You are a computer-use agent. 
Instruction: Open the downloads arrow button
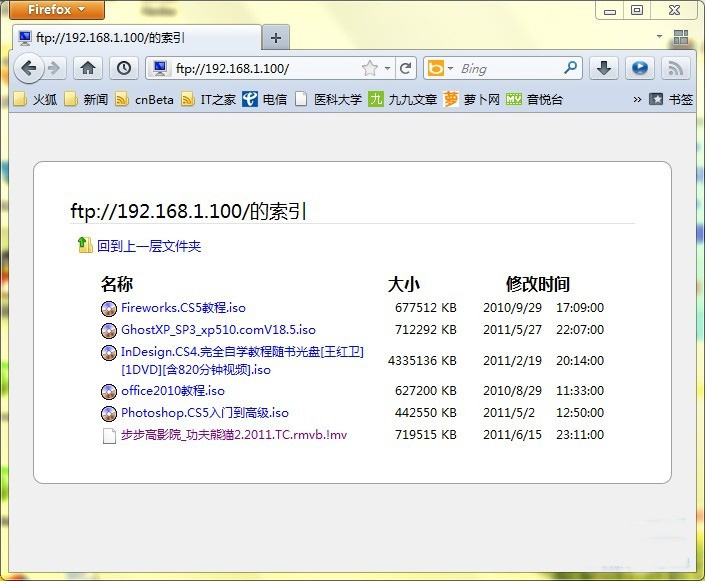point(603,68)
